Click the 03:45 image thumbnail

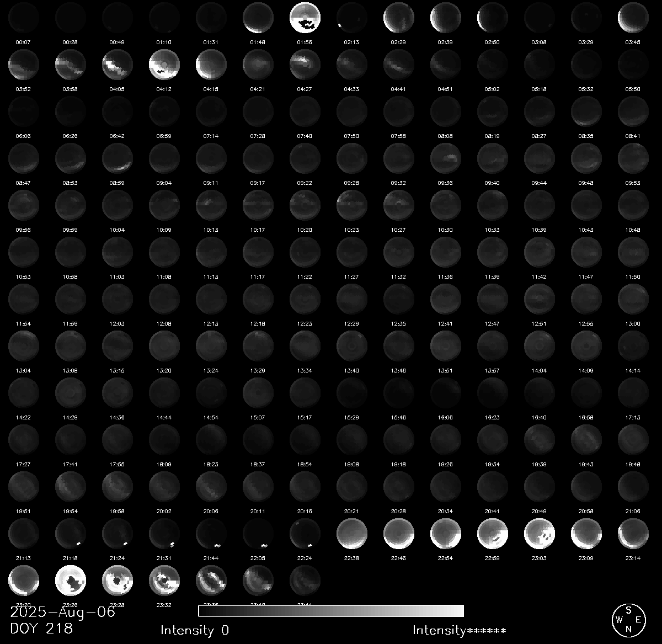click(x=633, y=18)
